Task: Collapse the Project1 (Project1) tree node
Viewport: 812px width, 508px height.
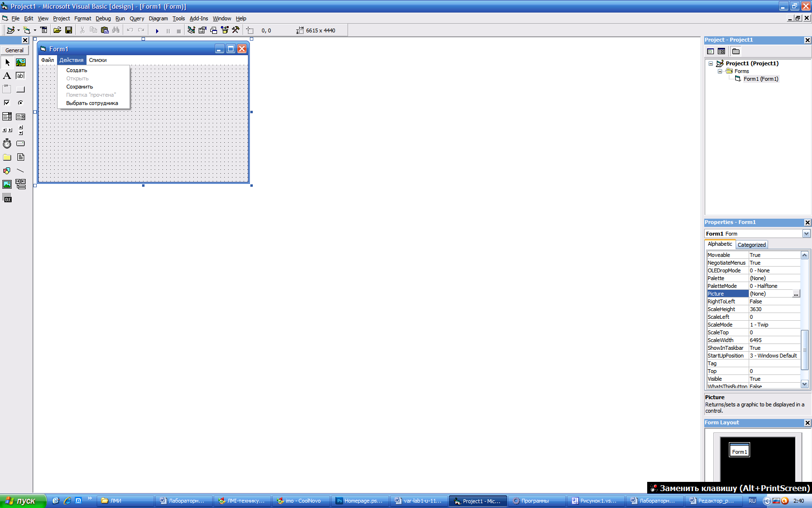Action: (x=710, y=64)
